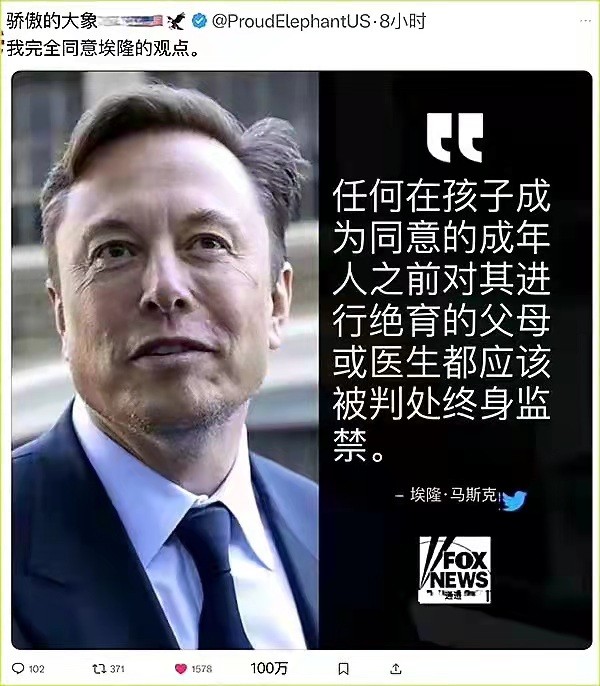Click the Fox News logo in the image
The image size is (600, 686).
click(x=455, y=570)
